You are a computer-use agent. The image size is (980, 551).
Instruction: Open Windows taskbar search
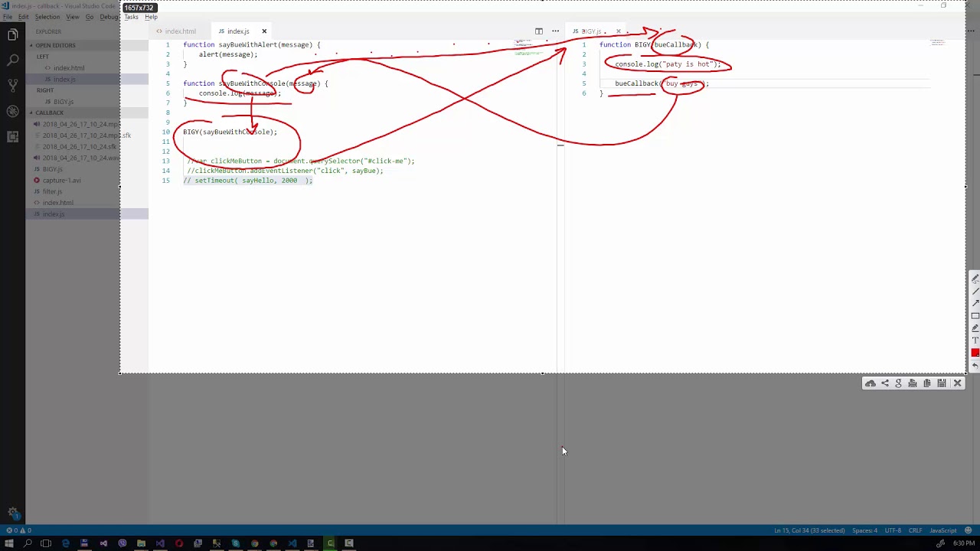click(x=28, y=544)
